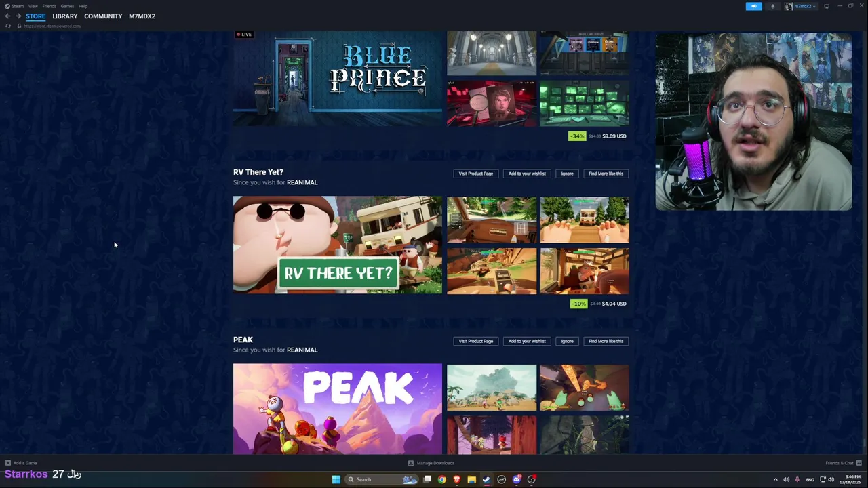Open the notifications bell
The height and width of the screenshot is (488, 868).
(x=772, y=6)
